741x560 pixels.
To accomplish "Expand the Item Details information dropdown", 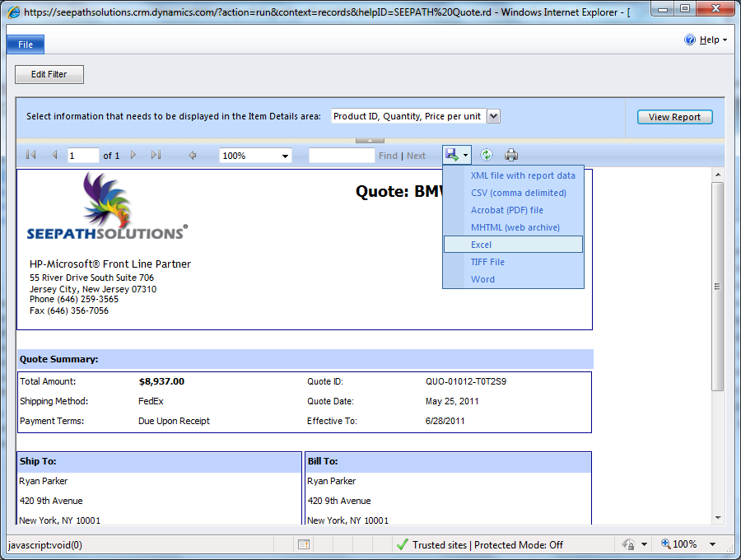I will click(x=493, y=117).
